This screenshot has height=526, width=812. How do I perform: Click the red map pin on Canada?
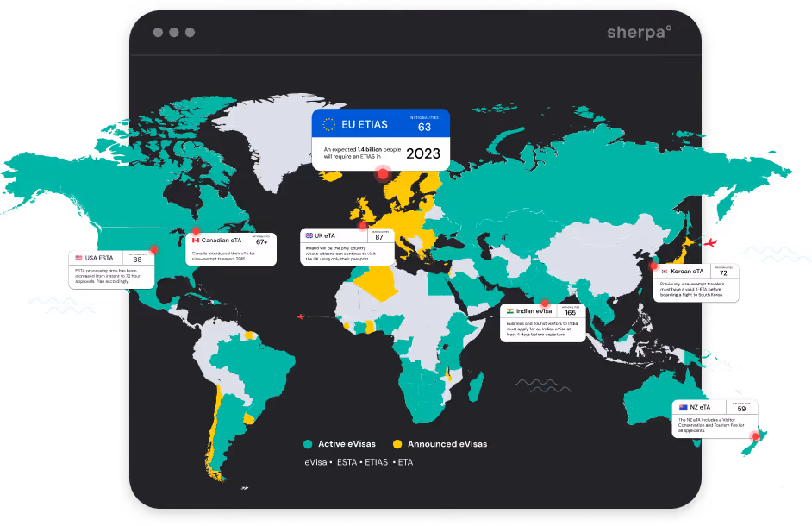(x=195, y=230)
